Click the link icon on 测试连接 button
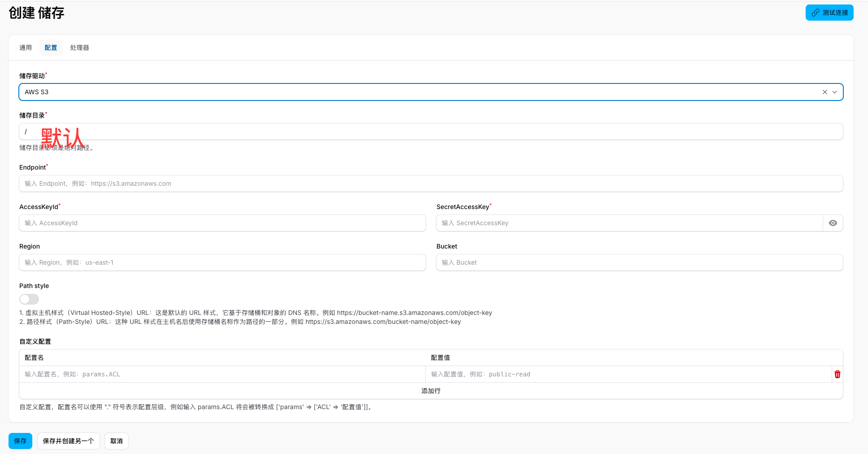This screenshot has height=454, width=868. (x=816, y=13)
